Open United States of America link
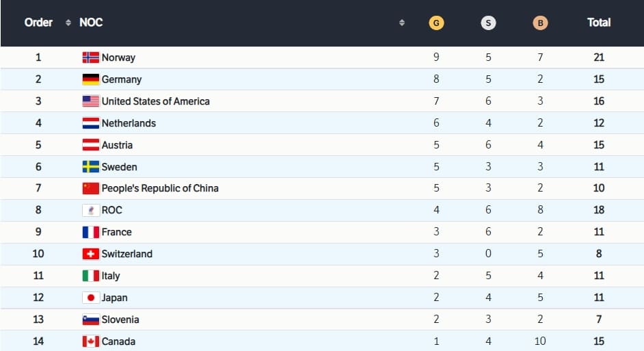This screenshot has width=644, height=351. (x=155, y=101)
